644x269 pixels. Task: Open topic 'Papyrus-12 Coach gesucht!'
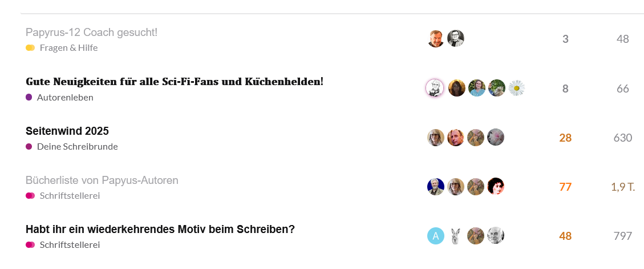[91, 33]
